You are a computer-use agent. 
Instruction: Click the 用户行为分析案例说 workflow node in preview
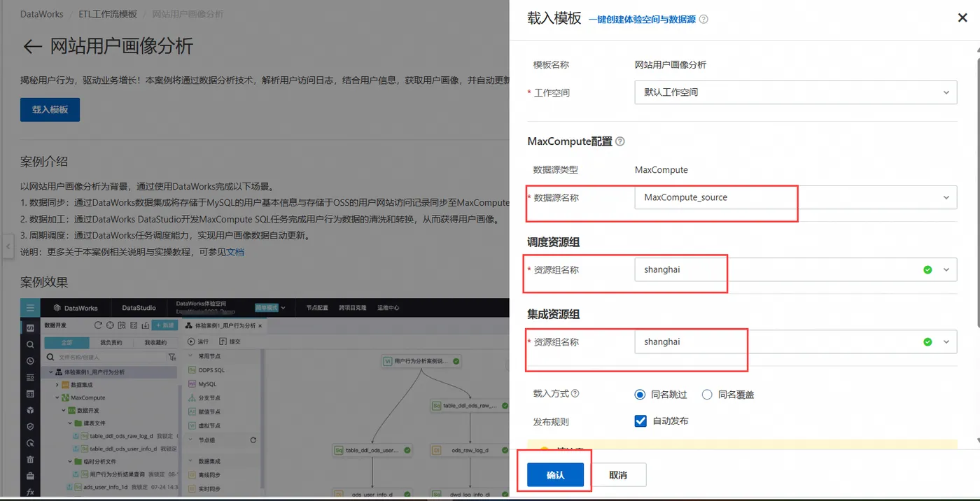coord(421,361)
